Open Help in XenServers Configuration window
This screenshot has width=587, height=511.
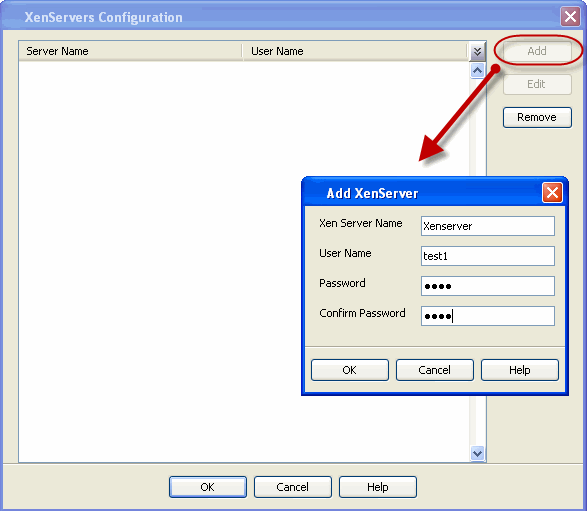[x=378, y=487]
